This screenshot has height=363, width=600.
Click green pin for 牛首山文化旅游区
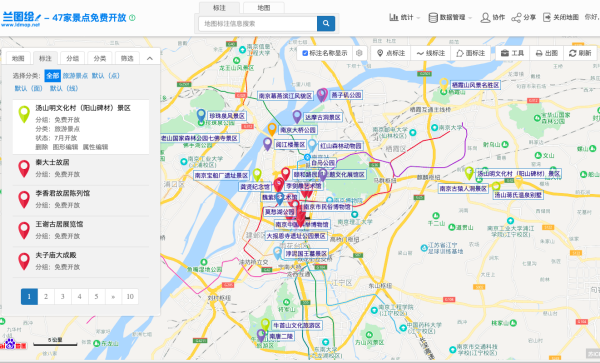coord(265,324)
